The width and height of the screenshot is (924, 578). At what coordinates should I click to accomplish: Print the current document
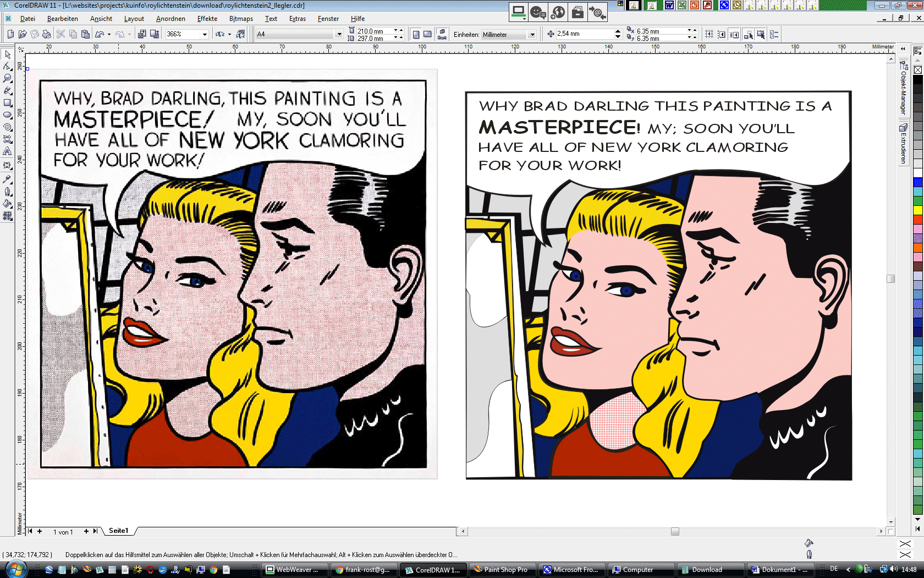47,34
